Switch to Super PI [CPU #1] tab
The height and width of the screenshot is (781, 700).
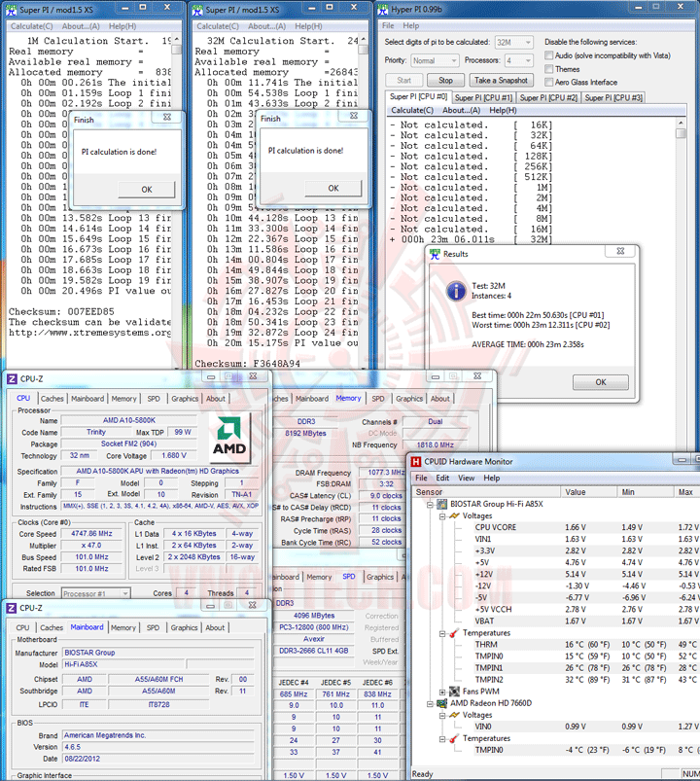(x=483, y=98)
